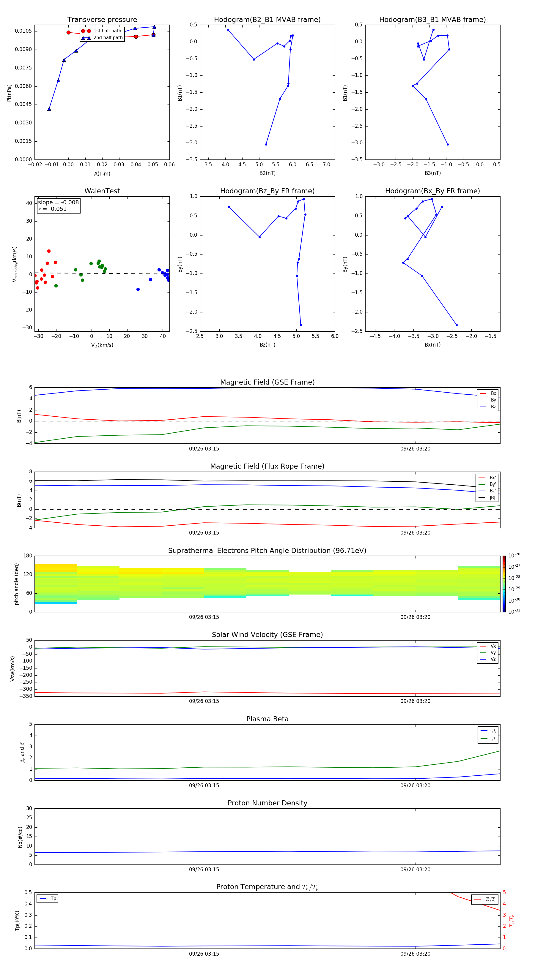
Task: Click the 'Bx(nT)' x-axis label
Action: (432, 345)
